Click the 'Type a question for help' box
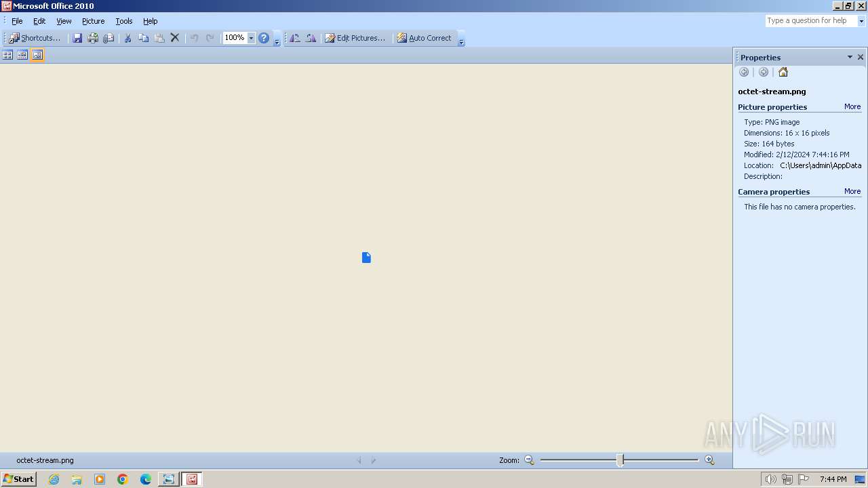The image size is (868, 488). click(811, 21)
